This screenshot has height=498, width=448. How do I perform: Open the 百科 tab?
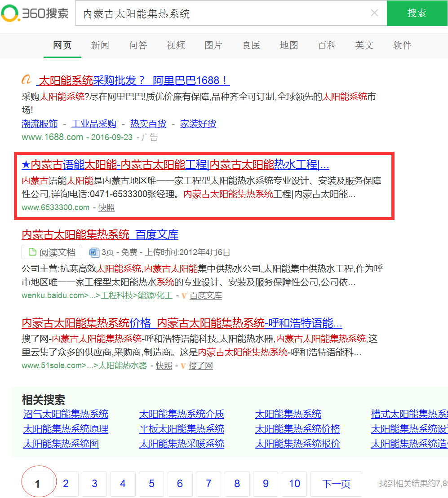coord(326,45)
